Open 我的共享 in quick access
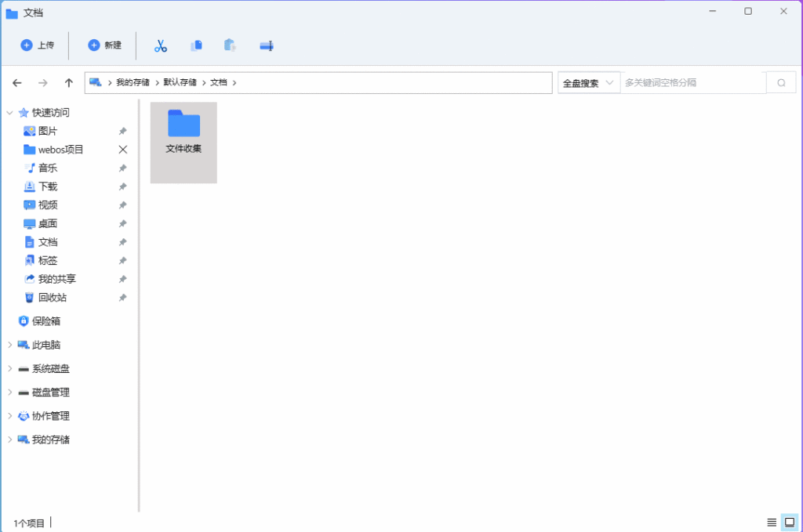803x532 pixels. 56,279
